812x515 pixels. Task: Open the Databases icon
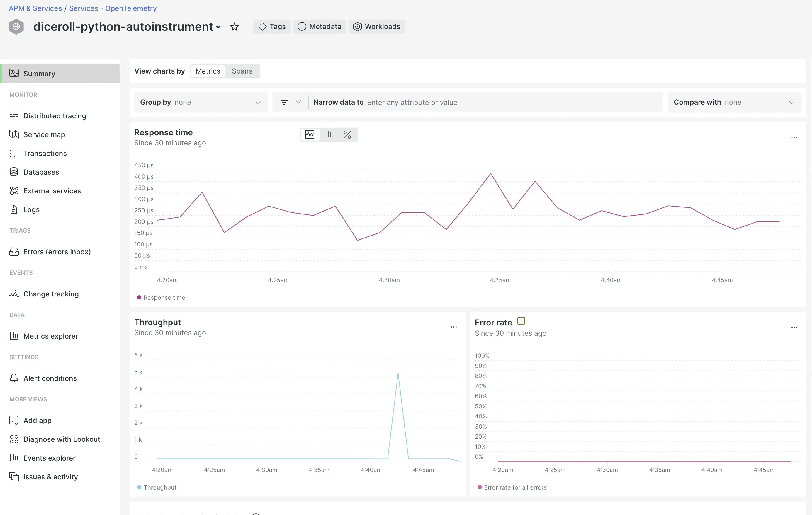(14, 172)
